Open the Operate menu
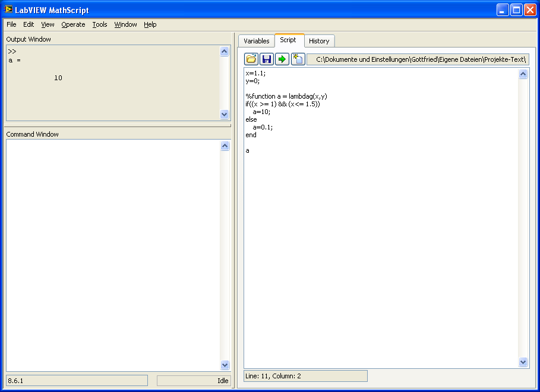 pyautogui.click(x=73, y=24)
